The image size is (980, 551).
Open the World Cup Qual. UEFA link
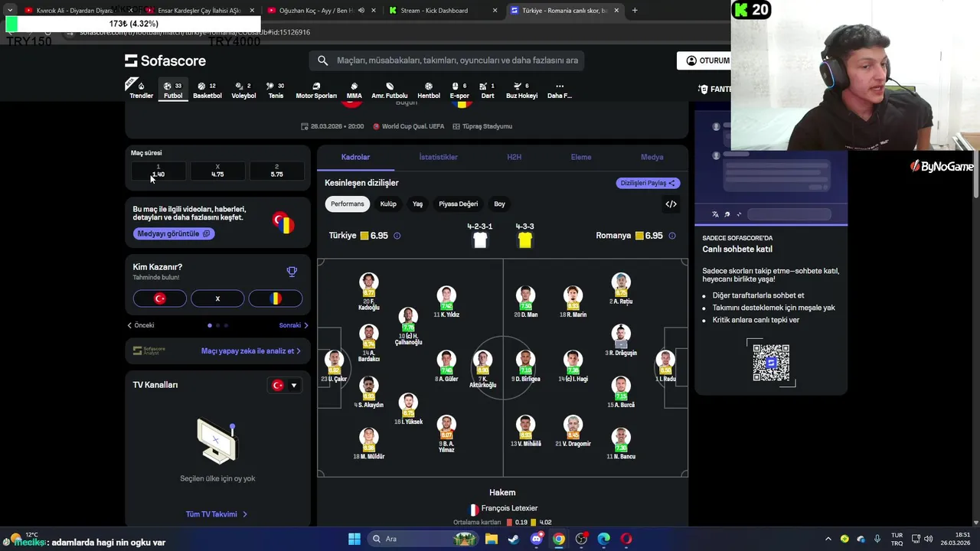pos(413,126)
